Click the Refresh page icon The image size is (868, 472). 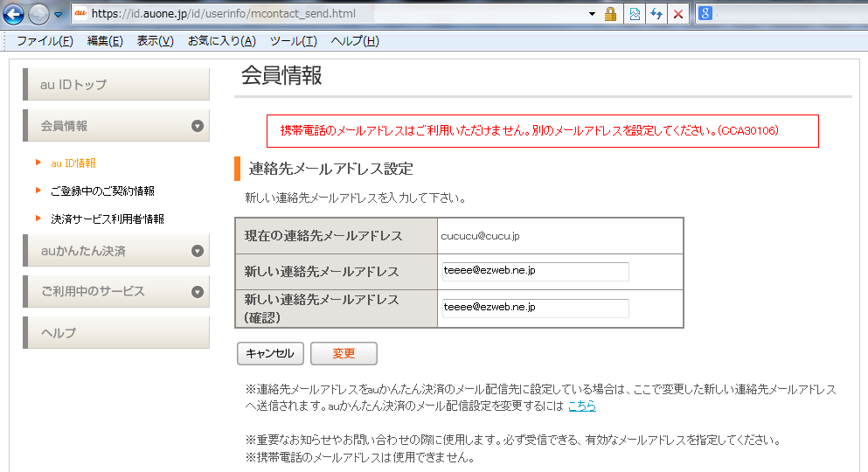pos(656,14)
